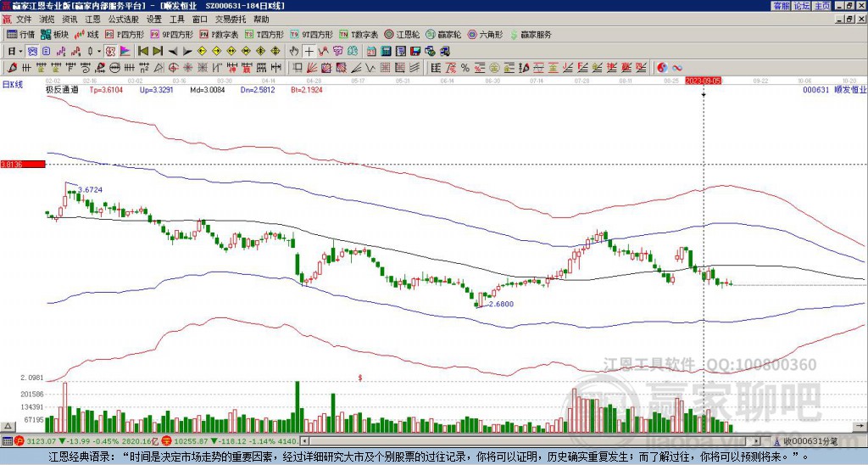
Task: Click the 收000631分笔 status entry
Action: [810, 441]
